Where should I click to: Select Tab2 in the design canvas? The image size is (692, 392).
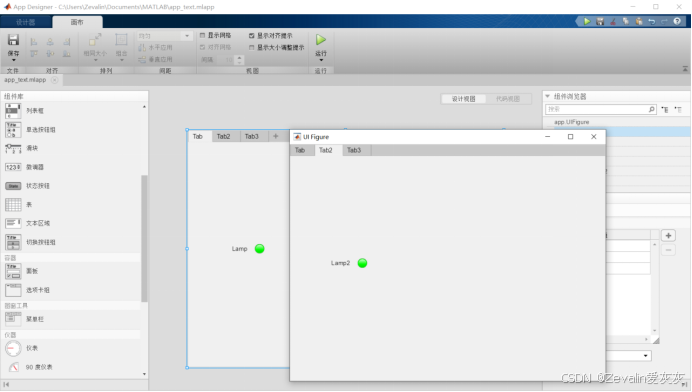(x=223, y=136)
